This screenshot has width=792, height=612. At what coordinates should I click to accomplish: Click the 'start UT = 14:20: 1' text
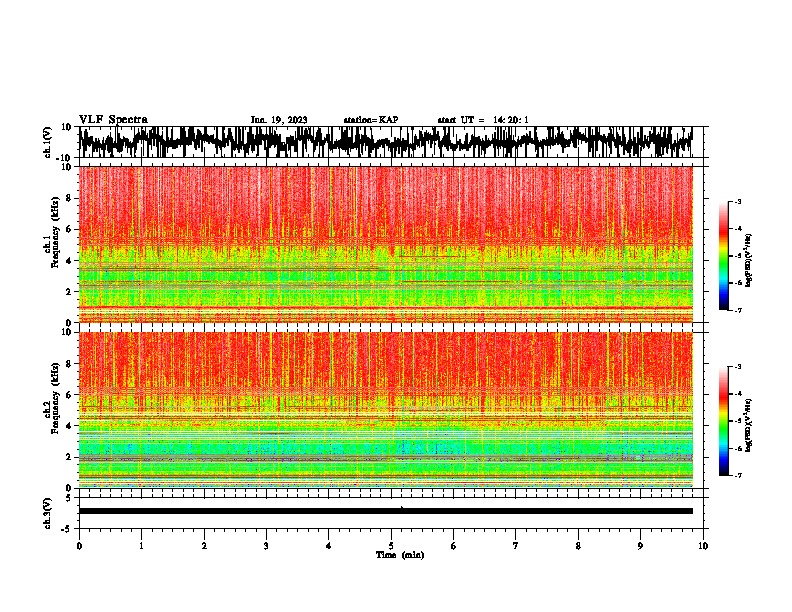click(x=483, y=120)
